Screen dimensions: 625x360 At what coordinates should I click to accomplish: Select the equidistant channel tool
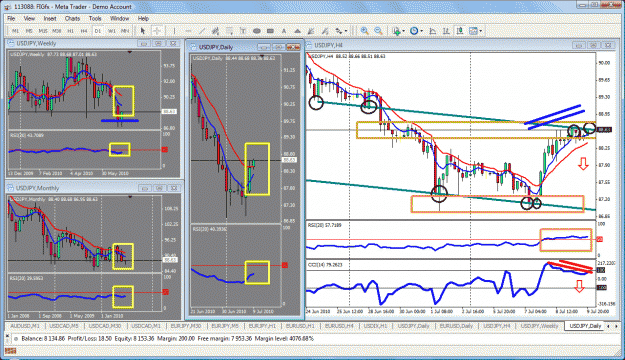point(216,31)
